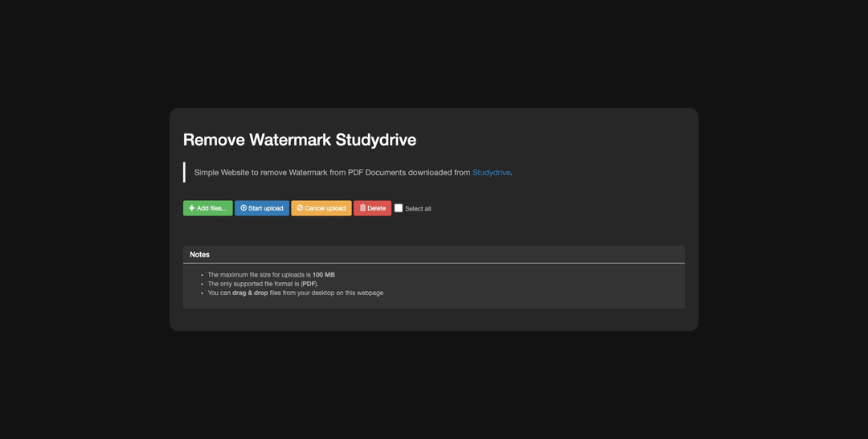Image resolution: width=868 pixels, height=439 pixels.
Task: Click the Simple Website description text
Action: (x=353, y=173)
